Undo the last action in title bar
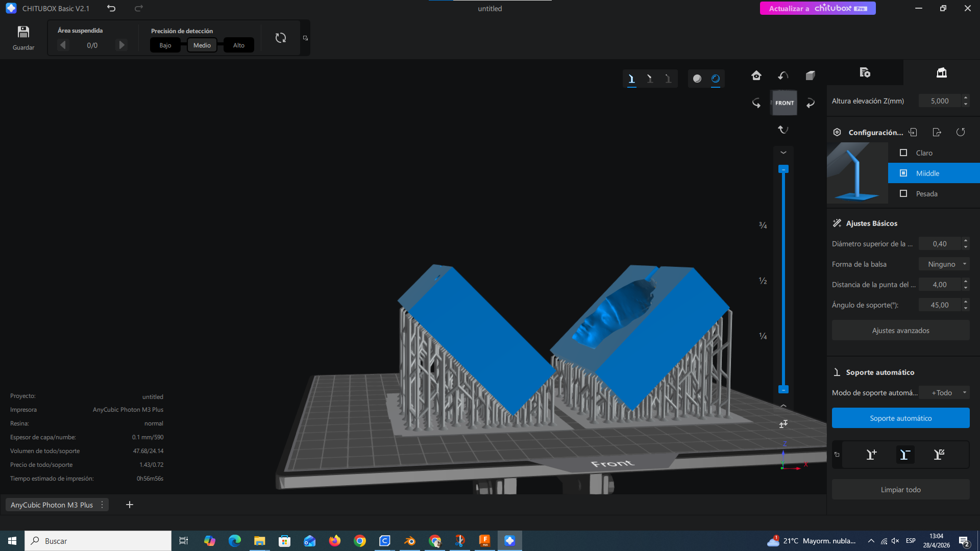The image size is (980, 551). (x=111, y=8)
